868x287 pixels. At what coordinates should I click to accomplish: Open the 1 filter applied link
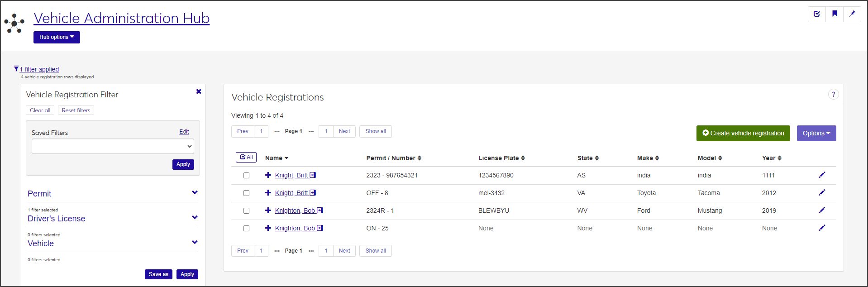(39, 69)
